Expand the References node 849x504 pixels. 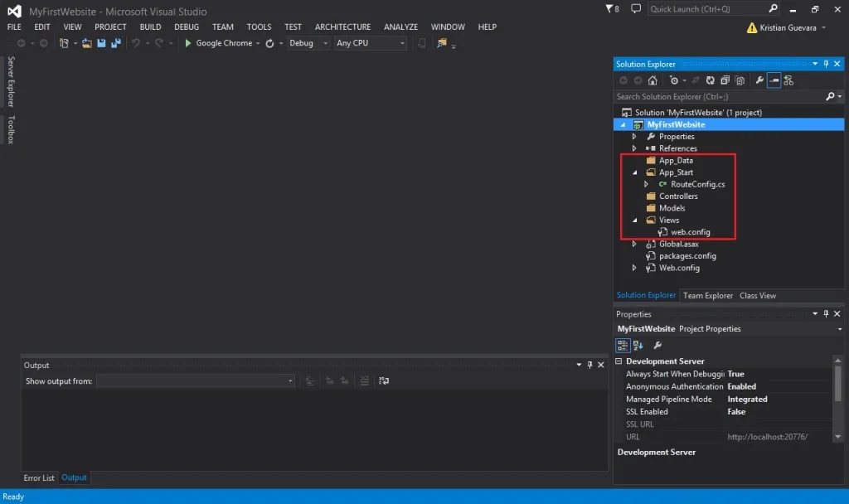click(x=634, y=148)
